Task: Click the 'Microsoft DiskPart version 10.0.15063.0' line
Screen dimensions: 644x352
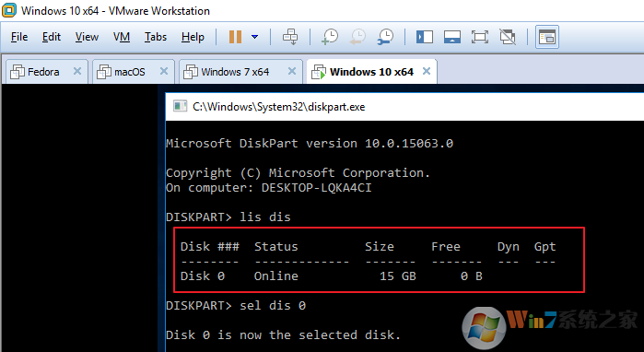Action: click(310, 144)
